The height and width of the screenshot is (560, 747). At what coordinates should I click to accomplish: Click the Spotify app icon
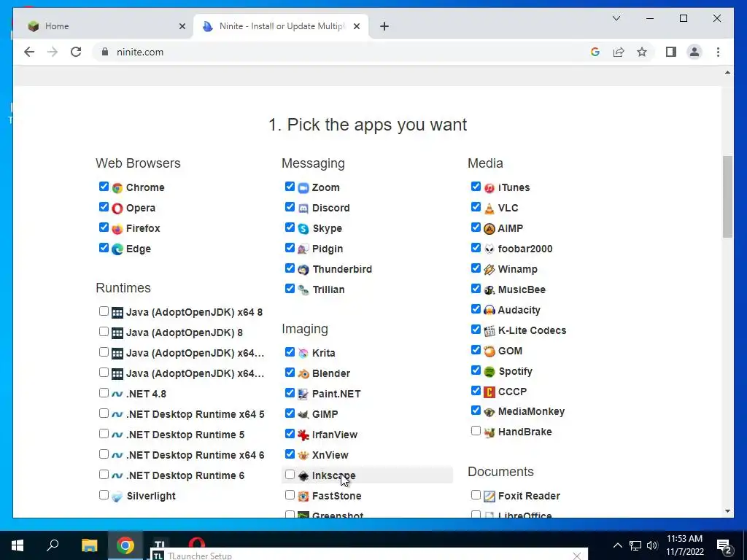click(489, 371)
